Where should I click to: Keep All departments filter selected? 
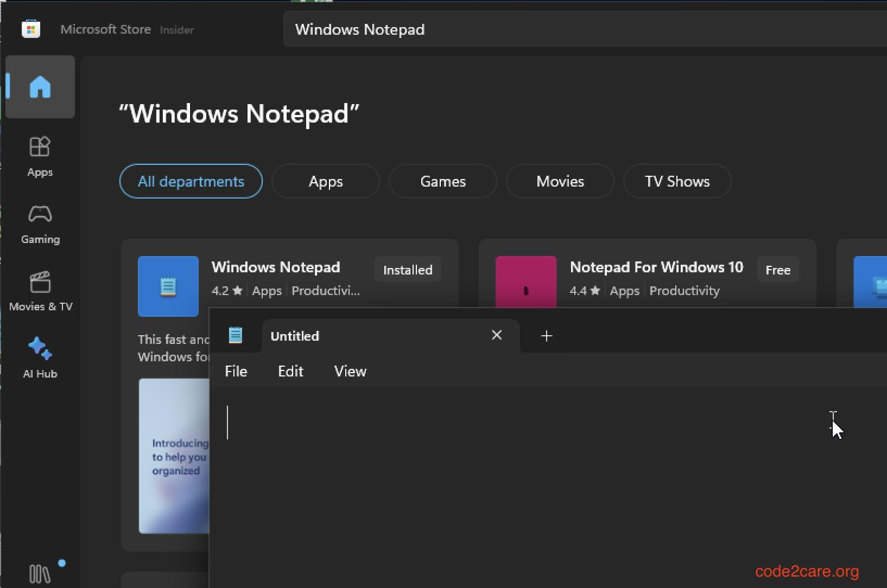191,181
